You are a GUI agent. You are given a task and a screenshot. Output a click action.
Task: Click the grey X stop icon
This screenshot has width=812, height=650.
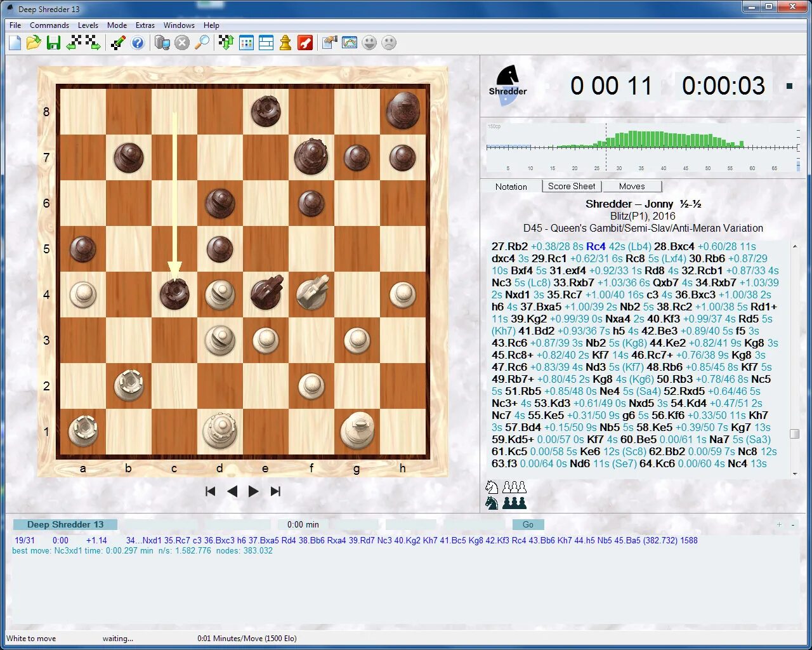point(182,43)
